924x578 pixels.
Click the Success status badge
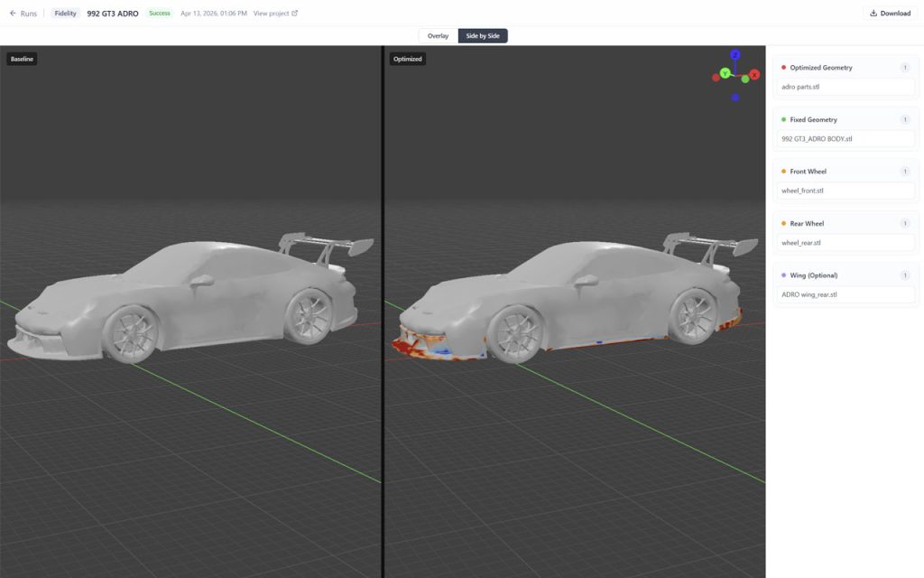coord(159,13)
